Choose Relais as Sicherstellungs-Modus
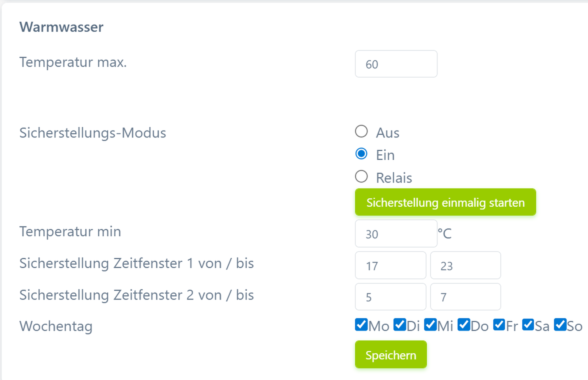Screen dimensions: 588x380 pyautogui.click(x=361, y=177)
